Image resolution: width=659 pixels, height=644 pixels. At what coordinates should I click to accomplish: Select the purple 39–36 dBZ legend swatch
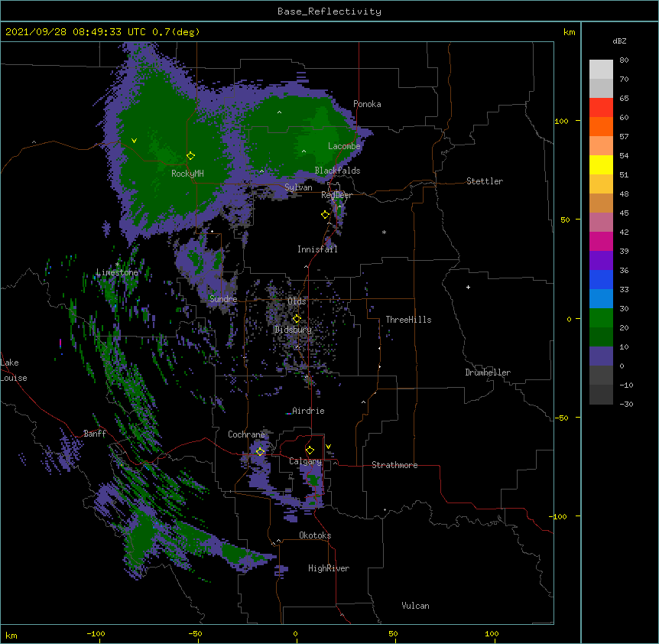click(x=601, y=261)
